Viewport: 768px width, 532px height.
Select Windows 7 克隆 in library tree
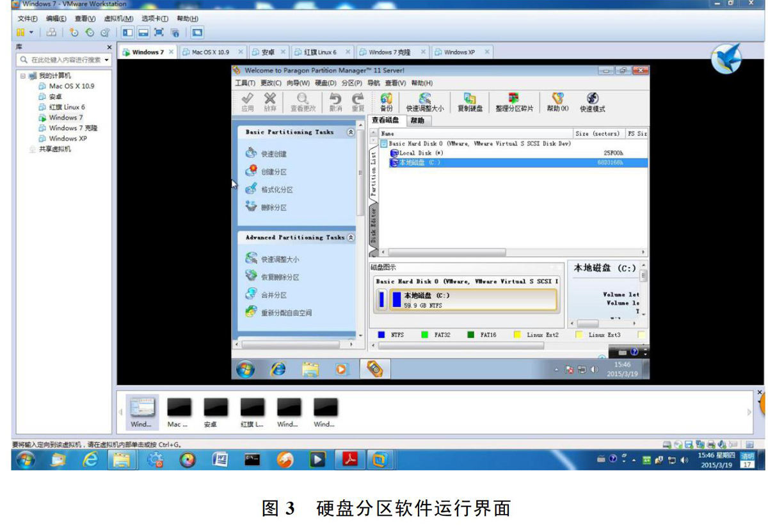coord(68,128)
